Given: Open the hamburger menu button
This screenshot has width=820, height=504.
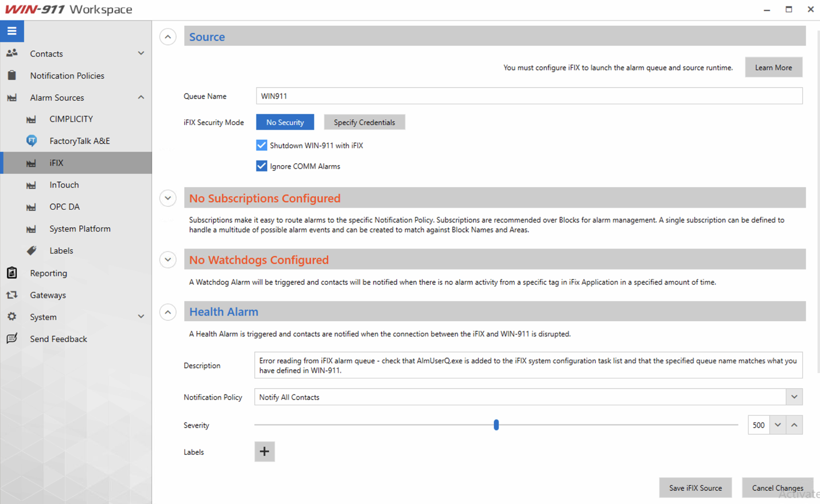Looking at the screenshot, I should click(12, 31).
